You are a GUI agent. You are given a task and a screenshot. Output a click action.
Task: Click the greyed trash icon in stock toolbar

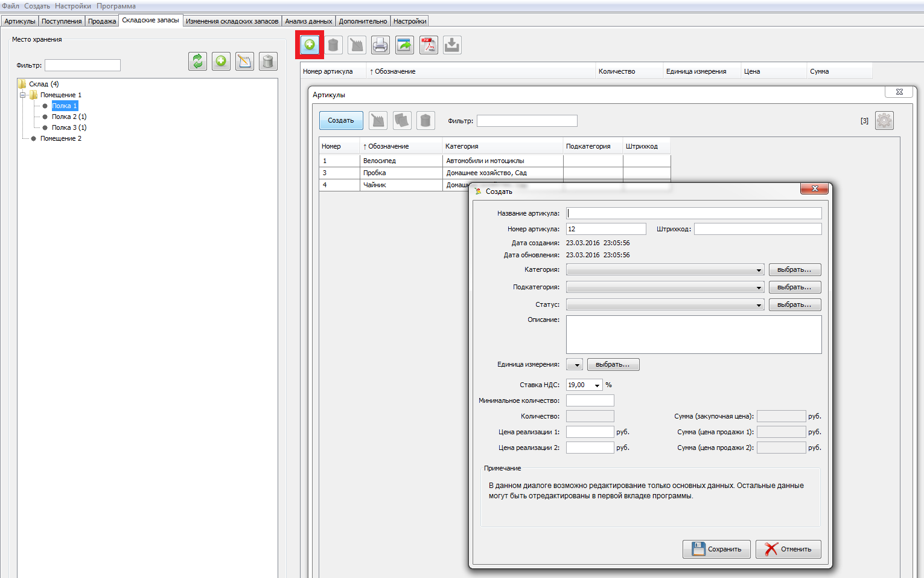(333, 45)
